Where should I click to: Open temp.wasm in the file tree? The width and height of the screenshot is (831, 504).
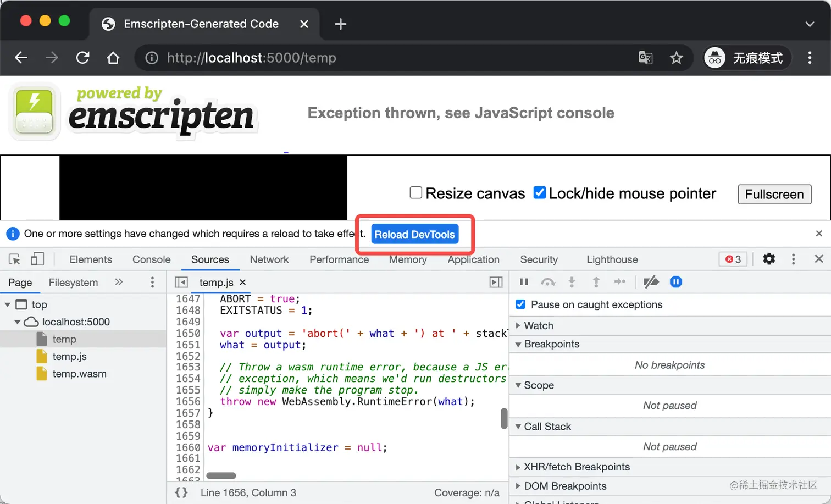(x=79, y=374)
